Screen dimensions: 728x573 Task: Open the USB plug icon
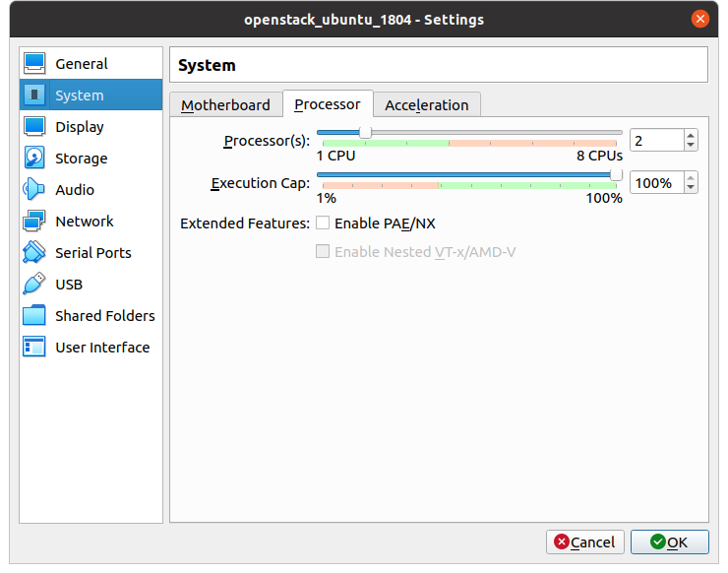point(34,284)
